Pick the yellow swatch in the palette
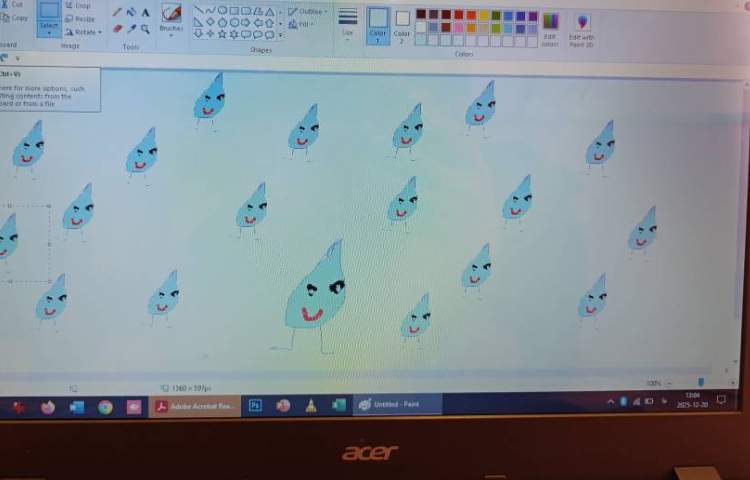 pyautogui.click(x=484, y=15)
